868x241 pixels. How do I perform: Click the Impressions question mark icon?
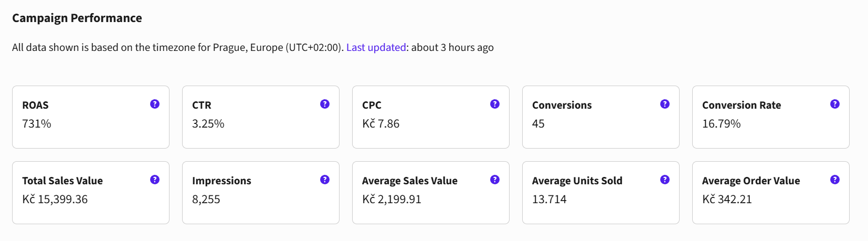click(325, 180)
